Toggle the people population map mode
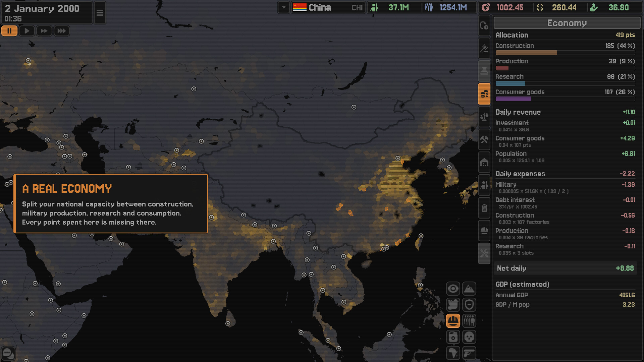Image resolution: width=644 pixels, height=362 pixels. pyautogui.click(x=469, y=321)
